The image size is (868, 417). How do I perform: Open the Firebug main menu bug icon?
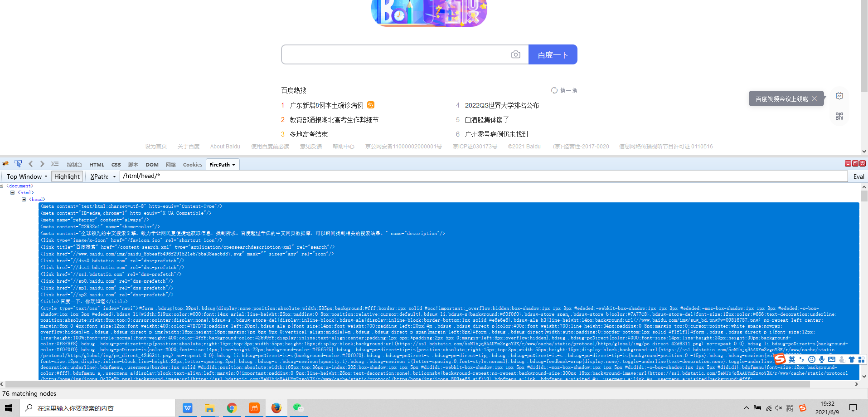5,164
